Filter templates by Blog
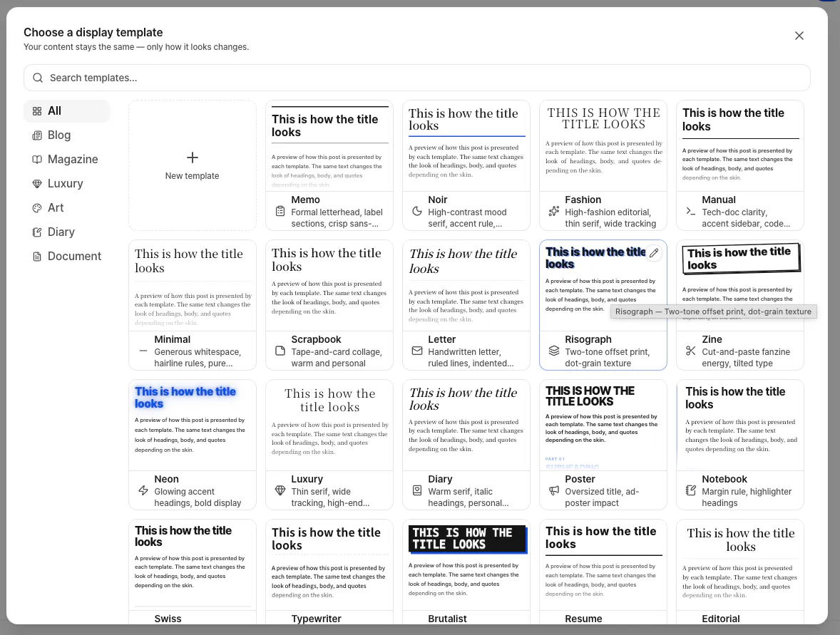This screenshot has height=635, width=840. 66,135
